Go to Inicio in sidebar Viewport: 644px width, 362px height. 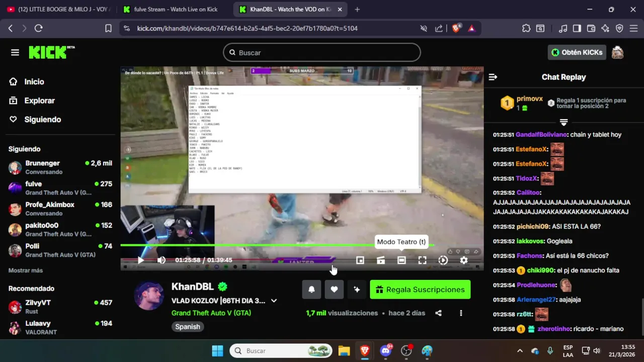34,81
